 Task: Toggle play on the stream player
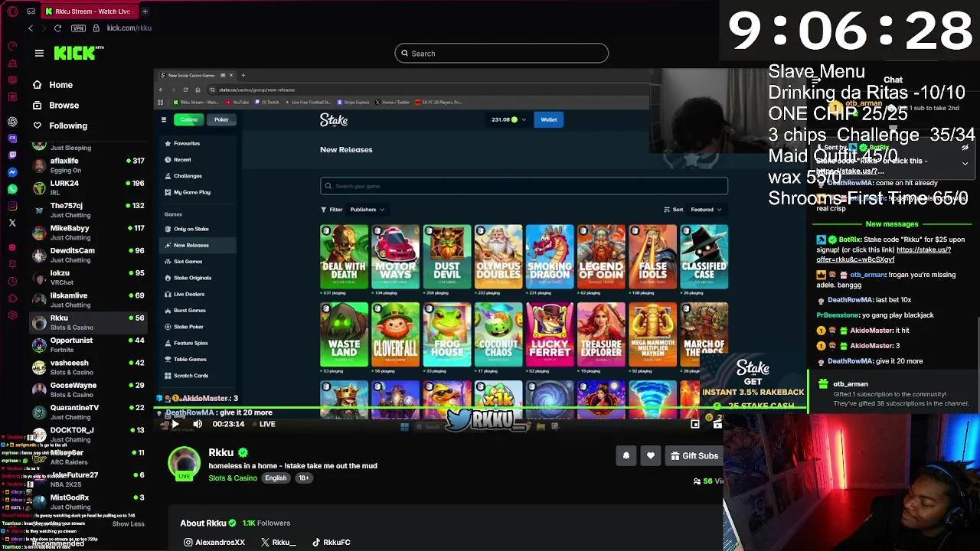[175, 424]
